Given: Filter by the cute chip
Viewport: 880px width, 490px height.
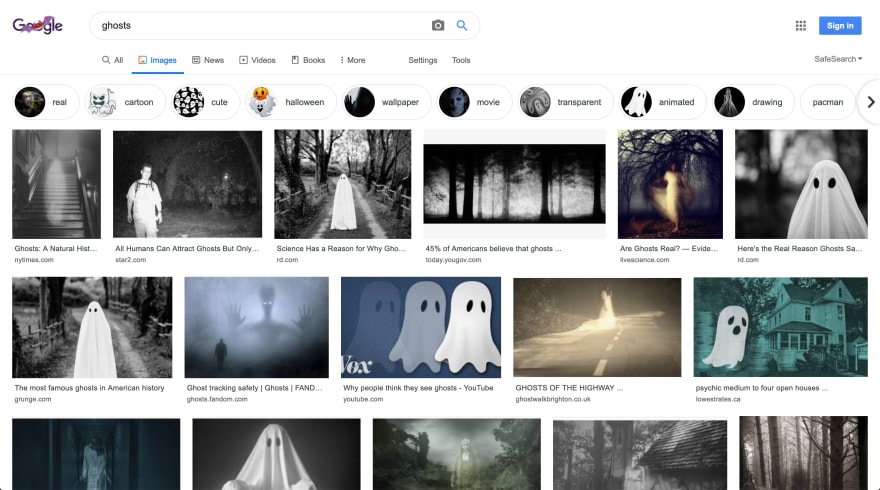Looking at the screenshot, I should pyautogui.click(x=205, y=102).
